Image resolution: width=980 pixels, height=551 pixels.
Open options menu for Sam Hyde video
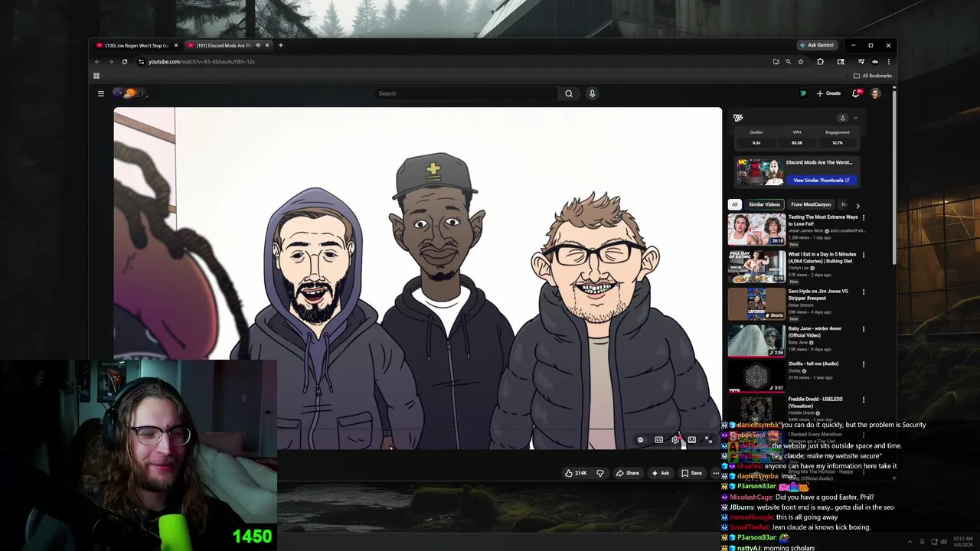pyautogui.click(x=864, y=292)
